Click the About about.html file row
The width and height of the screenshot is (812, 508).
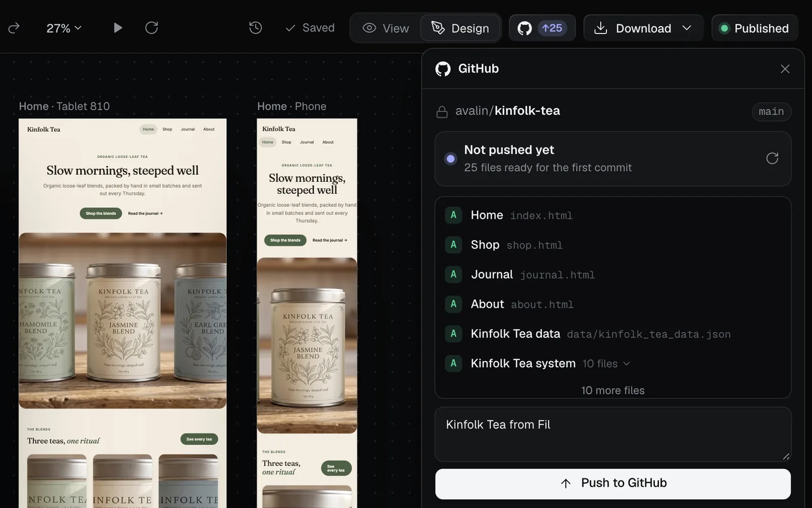click(613, 304)
